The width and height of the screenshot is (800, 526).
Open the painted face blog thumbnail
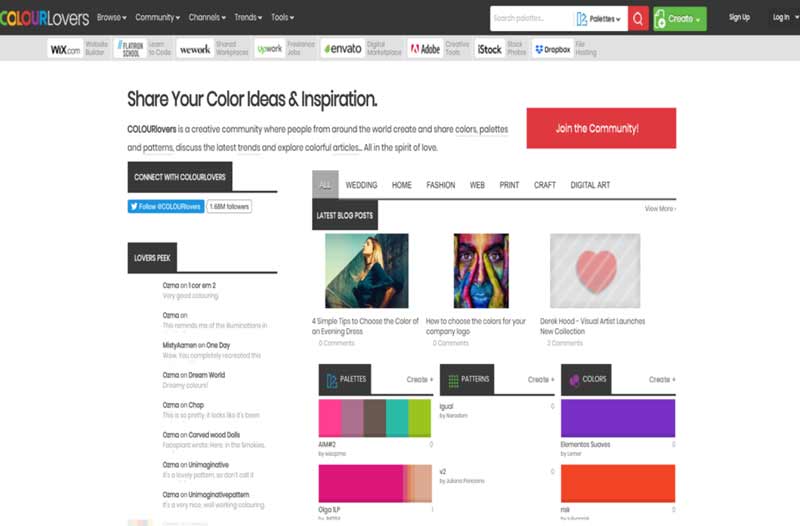(481, 271)
